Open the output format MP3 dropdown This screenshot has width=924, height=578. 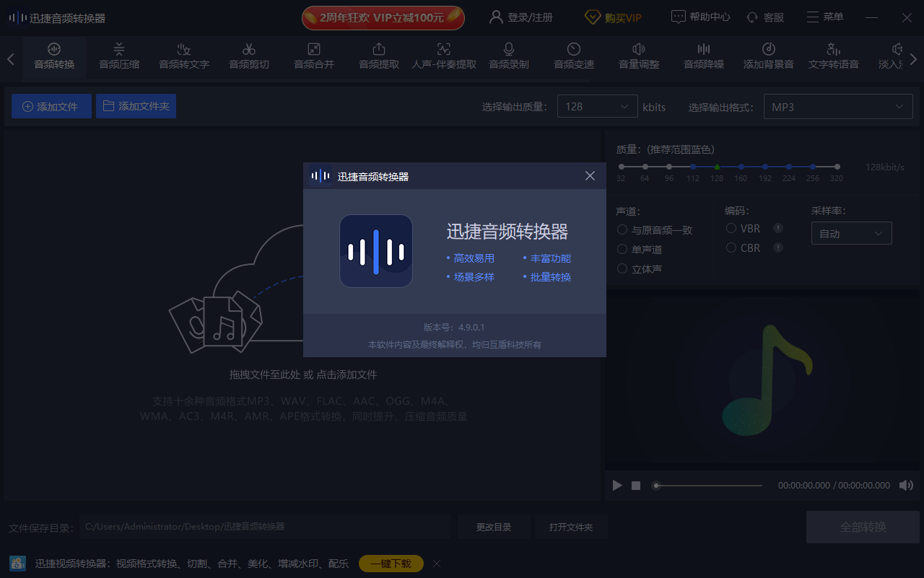click(x=838, y=107)
